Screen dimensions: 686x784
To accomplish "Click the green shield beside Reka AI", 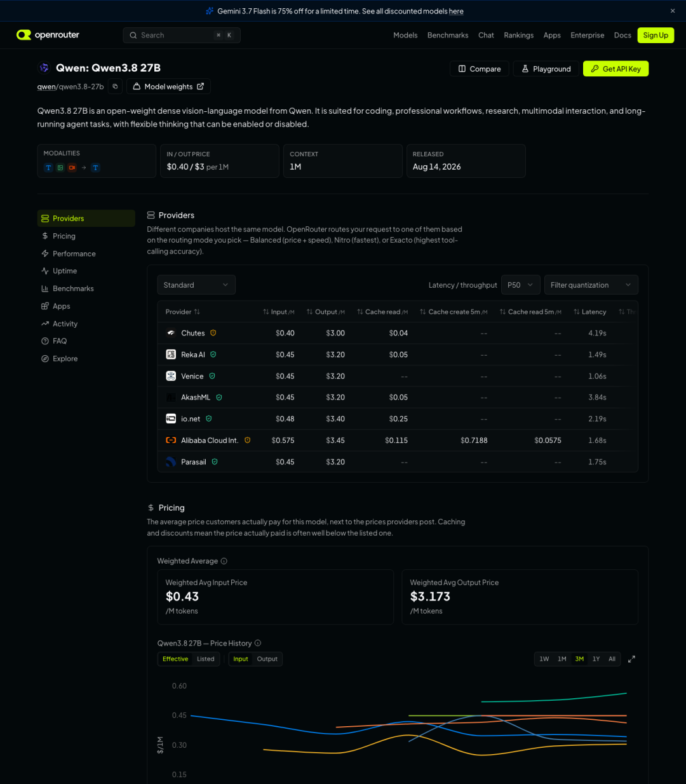I will click(x=213, y=355).
